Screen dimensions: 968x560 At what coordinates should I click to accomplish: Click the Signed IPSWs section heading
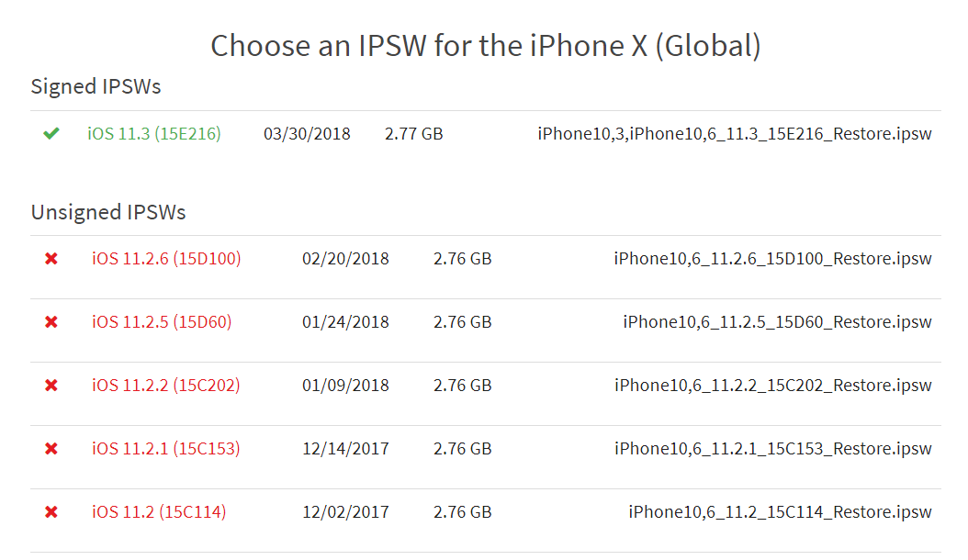click(x=96, y=86)
